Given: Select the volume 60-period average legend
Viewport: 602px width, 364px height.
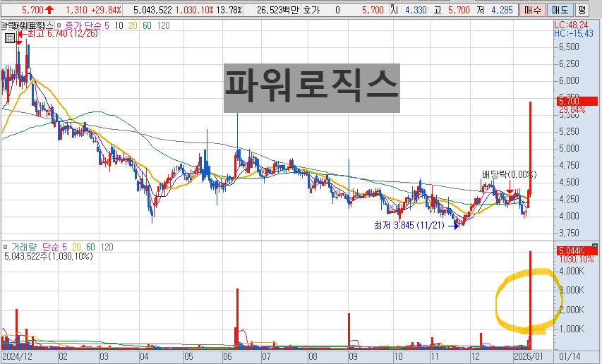Looking at the screenshot, I should (x=90, y=247).
